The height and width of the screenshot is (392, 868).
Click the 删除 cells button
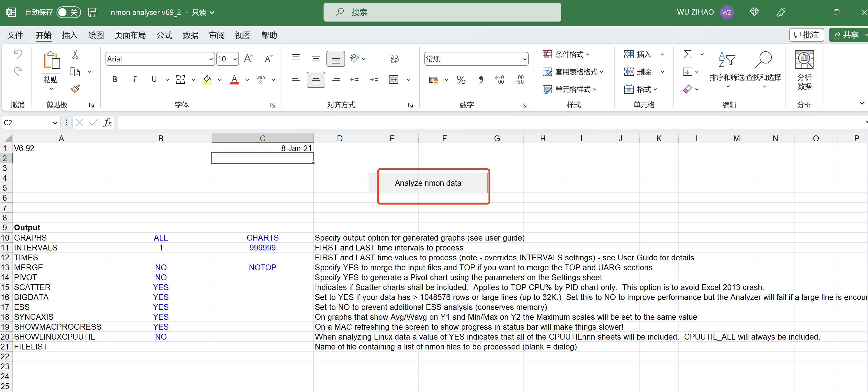coord(638,72)
